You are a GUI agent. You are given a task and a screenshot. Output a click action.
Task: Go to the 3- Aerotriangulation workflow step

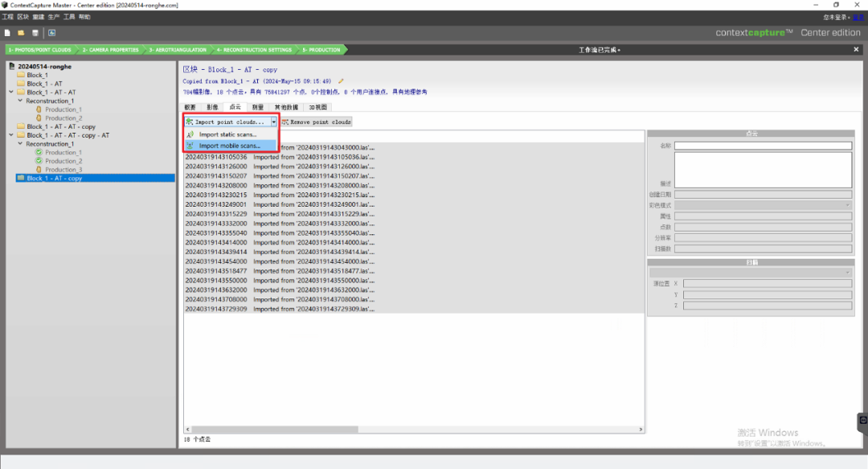(x=177, y=50)
